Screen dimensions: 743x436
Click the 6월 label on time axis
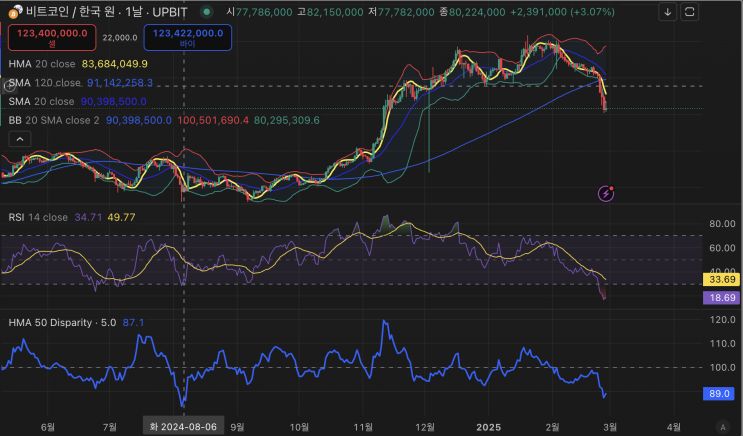point(48,427)
